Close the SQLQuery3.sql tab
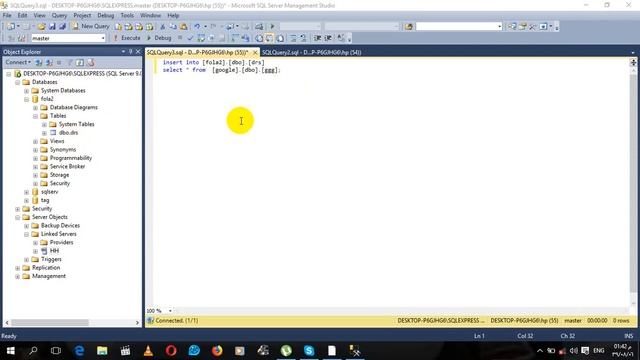 click(x=255, y=52)
